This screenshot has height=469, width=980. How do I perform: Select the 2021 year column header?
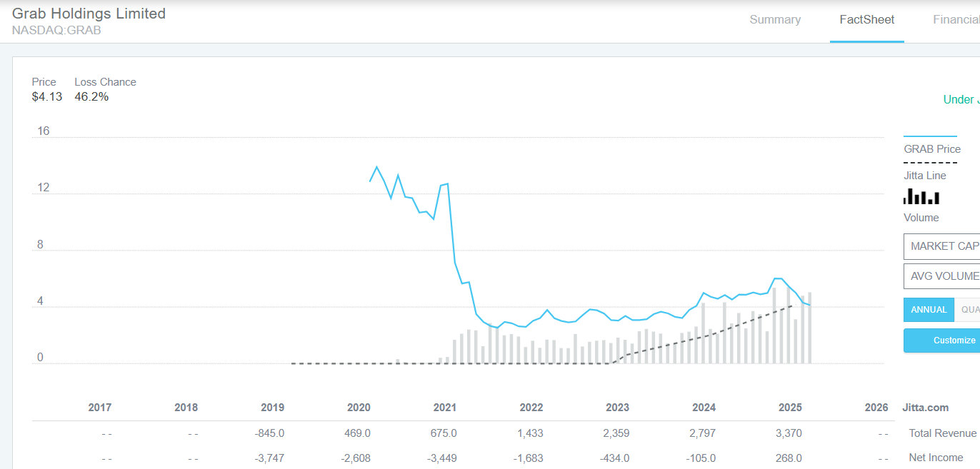click(x=445, y=408)
